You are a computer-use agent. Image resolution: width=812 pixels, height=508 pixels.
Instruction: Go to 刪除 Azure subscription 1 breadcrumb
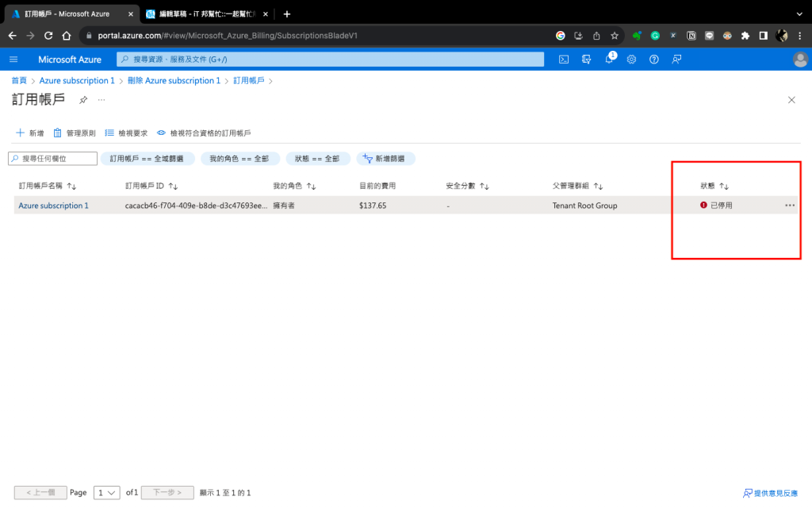coord(174,80)
